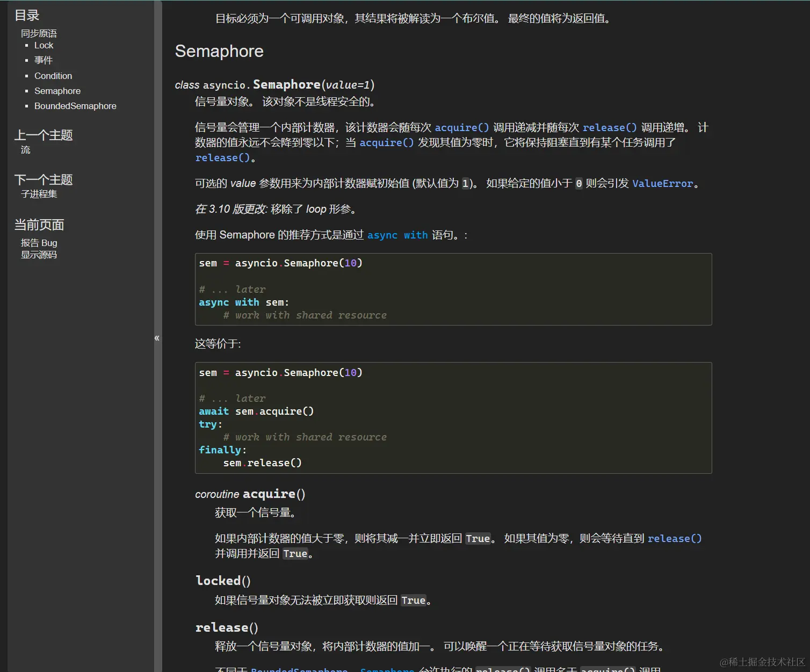Click 显示源码 to view page source

[x=39, y=255]
